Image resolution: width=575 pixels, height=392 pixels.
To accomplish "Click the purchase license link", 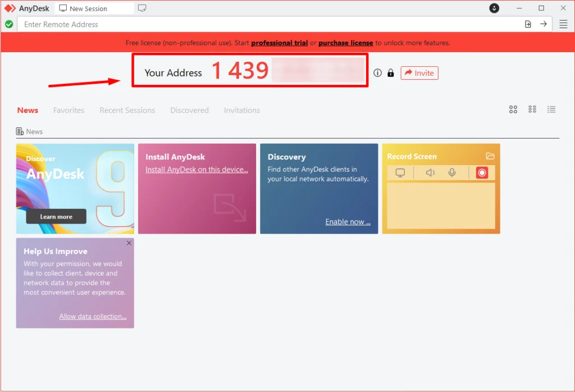I will pyautogui.click(x=345, y=43).
